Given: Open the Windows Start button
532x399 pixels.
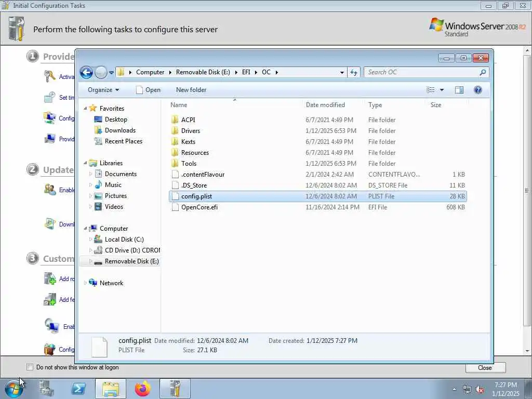Looking at the screenshot, I should click(x=13, y=389).
